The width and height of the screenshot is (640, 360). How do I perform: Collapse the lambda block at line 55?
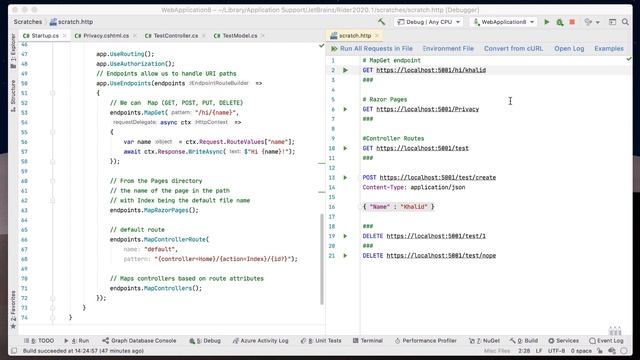53,132
